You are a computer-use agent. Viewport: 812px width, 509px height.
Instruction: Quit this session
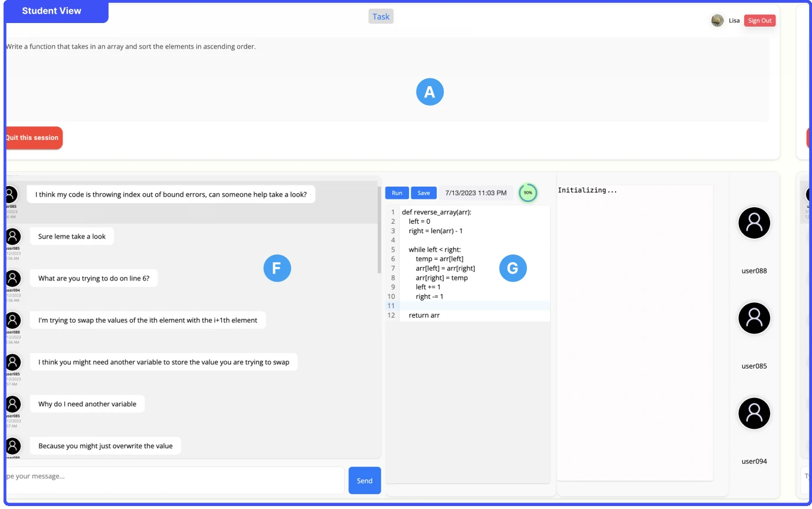pyautogui.click(x=33, y=138)
